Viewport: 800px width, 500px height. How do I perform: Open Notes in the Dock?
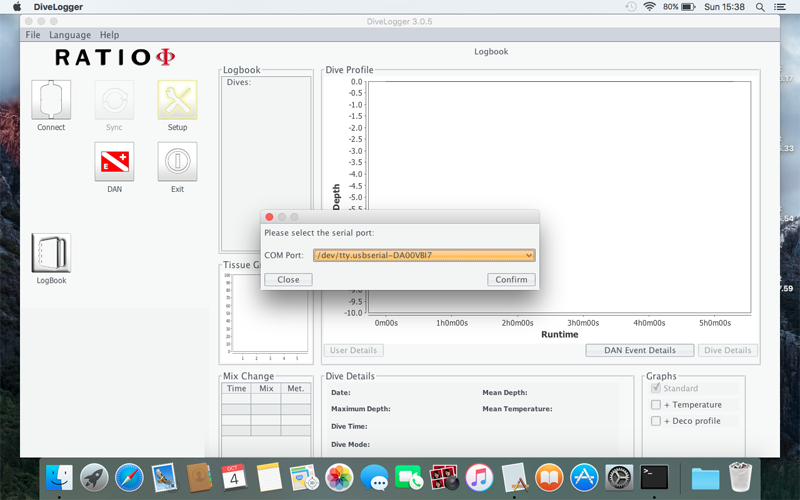(x=269, y=478)
